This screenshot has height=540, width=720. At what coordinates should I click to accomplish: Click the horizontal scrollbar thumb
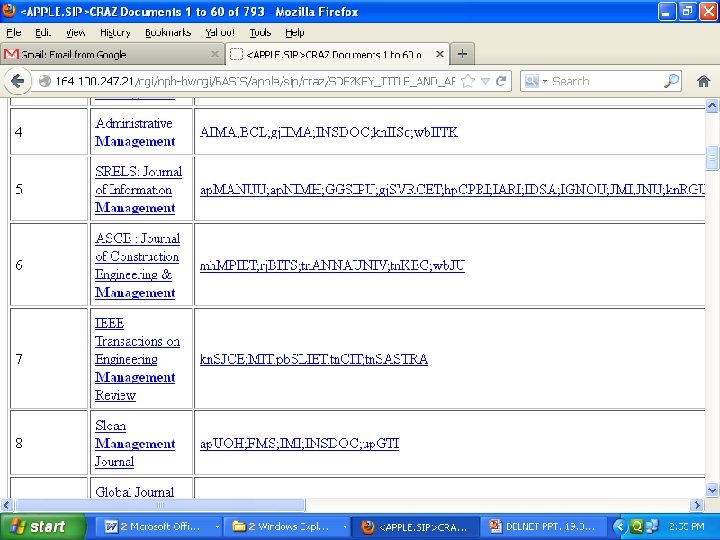(x=160, y=505)
